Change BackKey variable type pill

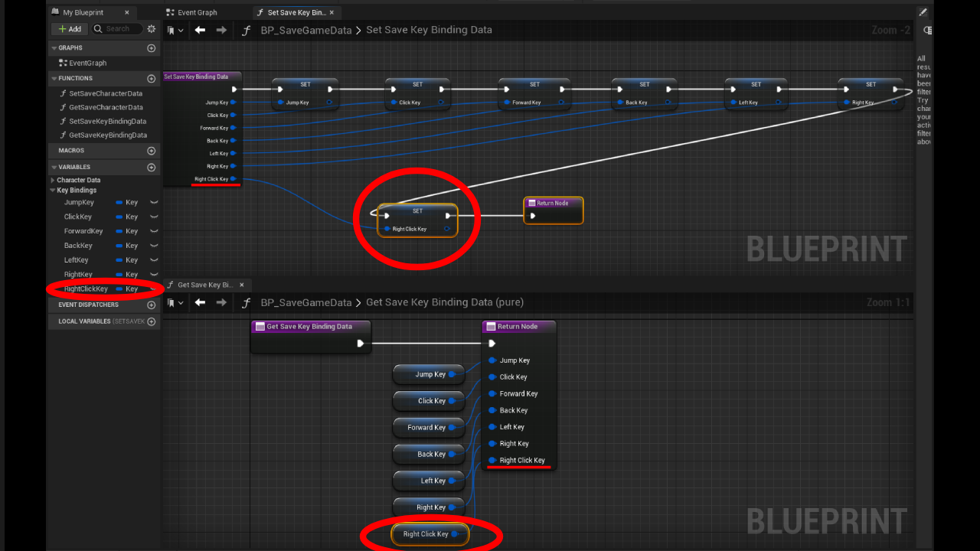tap(127, 246)
